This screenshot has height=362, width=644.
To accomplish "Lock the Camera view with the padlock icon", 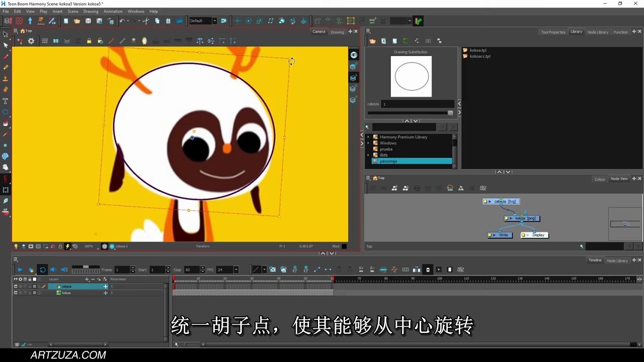I will click(89, 41).
